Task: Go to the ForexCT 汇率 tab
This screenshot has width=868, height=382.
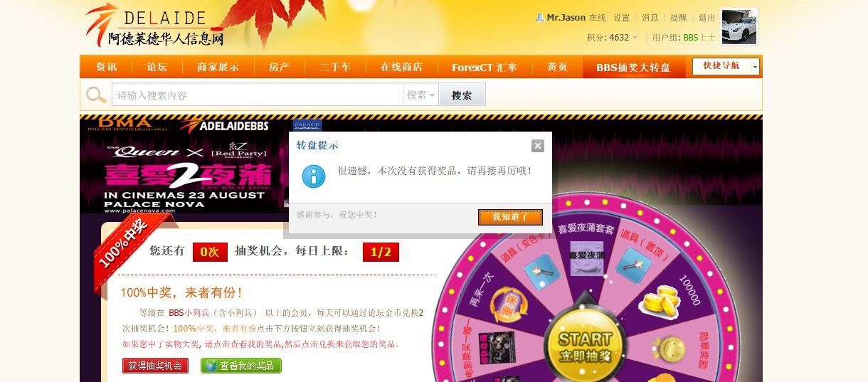Action: coord(484,67)
